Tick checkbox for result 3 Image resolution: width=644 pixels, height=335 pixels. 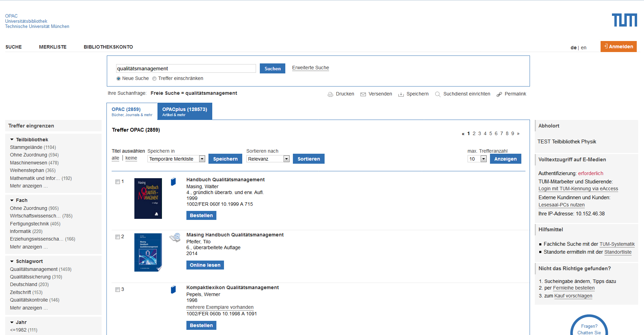(118, 290)
